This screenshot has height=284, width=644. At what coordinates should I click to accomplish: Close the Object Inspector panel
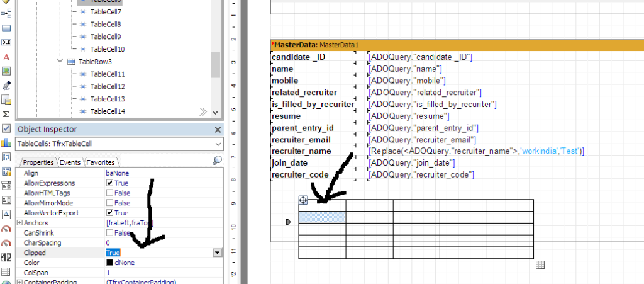coord(218,130)
